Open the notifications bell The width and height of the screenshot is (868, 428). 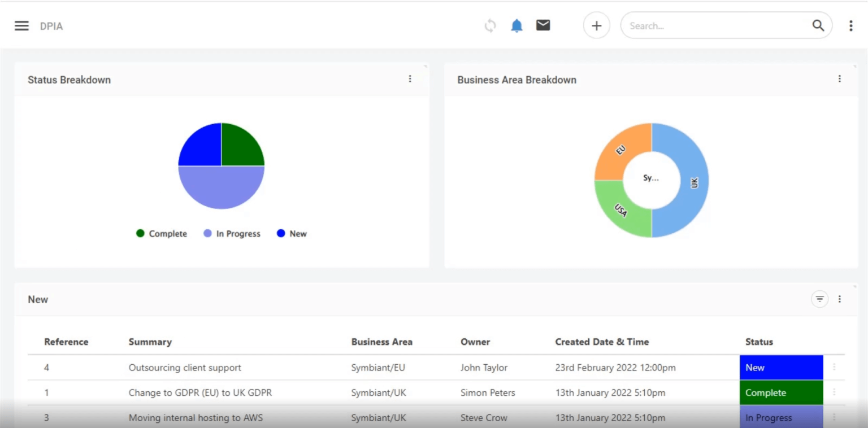[x=517, y=25]
